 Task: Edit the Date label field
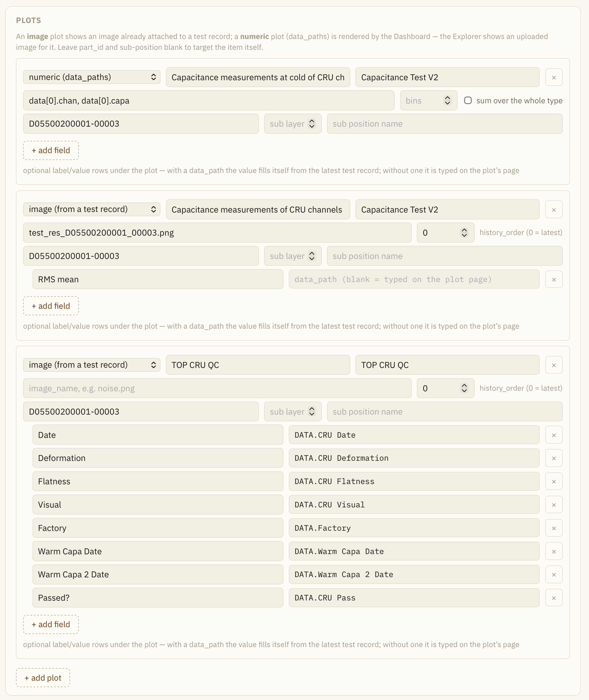point(158,435)
